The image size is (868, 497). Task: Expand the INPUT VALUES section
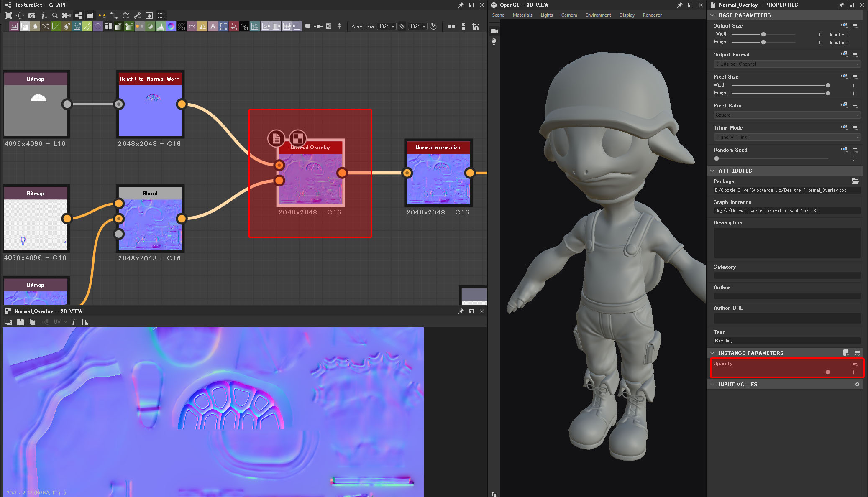pyautogui.click(x=712, y=384)
